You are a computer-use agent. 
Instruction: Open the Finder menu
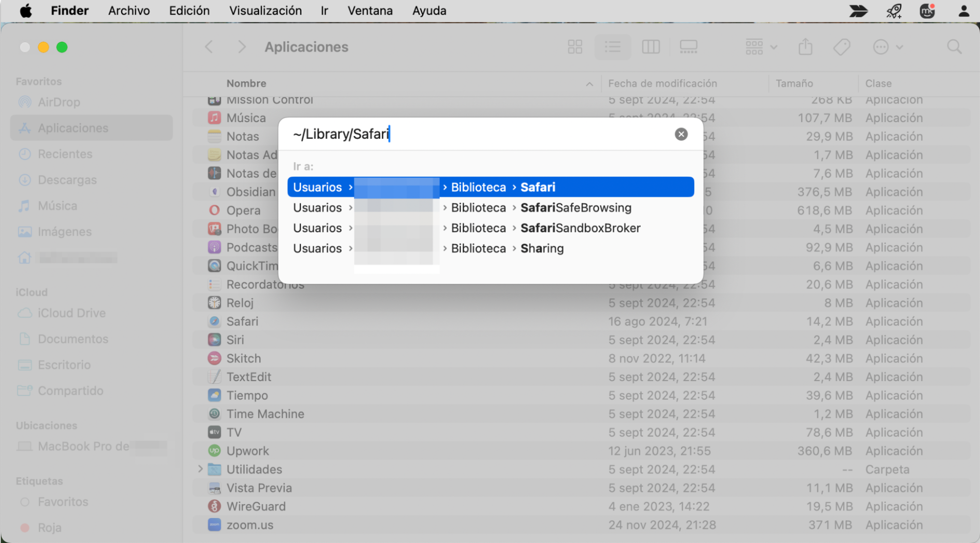(x=70, y=11)
